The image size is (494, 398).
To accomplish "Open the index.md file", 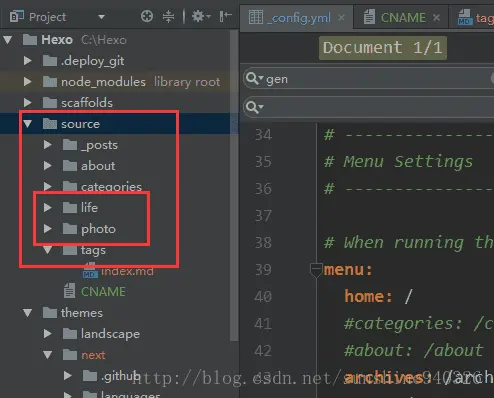I will click(127, 271).
